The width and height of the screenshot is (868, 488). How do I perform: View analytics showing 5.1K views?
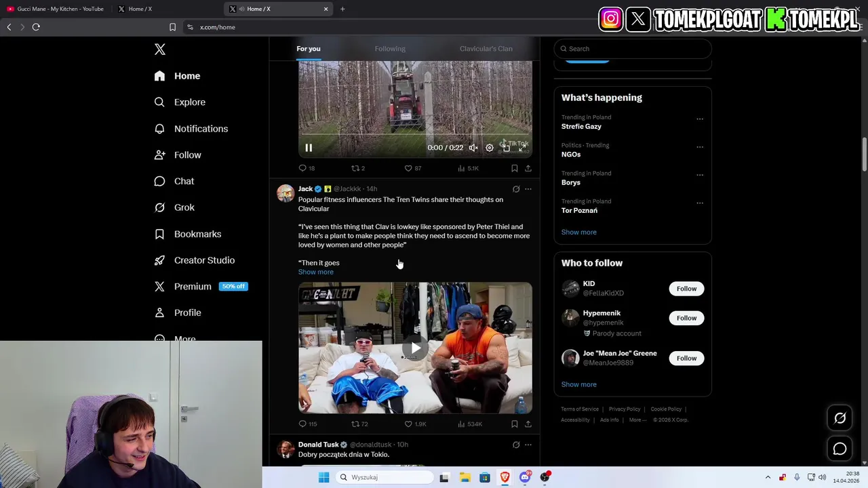tap(468, 168)
